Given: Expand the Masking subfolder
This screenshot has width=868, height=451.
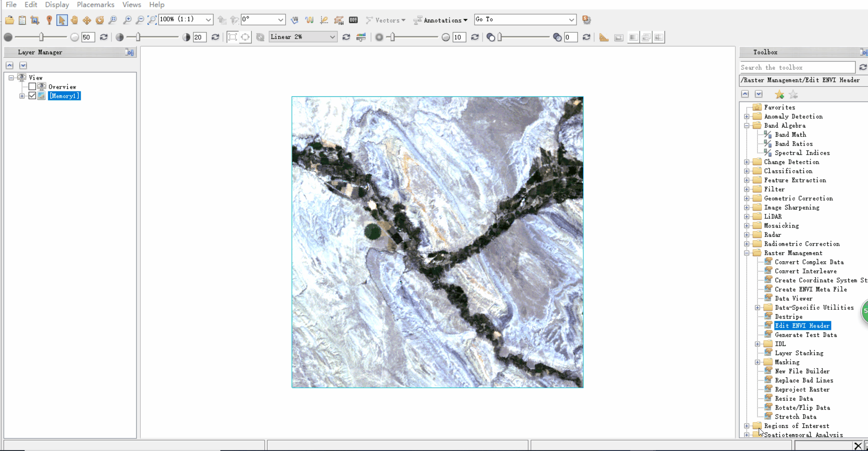Looking at the screenshot, I should tap(758, 362).
